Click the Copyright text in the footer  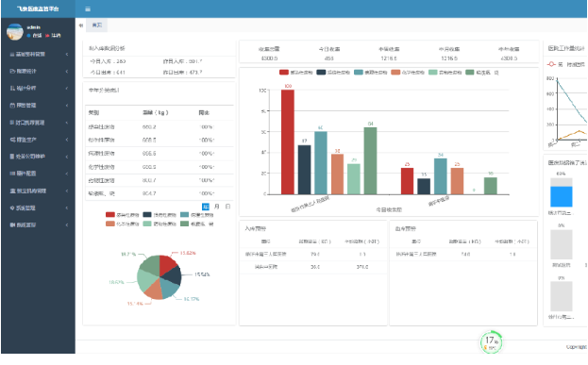(577, 347)
